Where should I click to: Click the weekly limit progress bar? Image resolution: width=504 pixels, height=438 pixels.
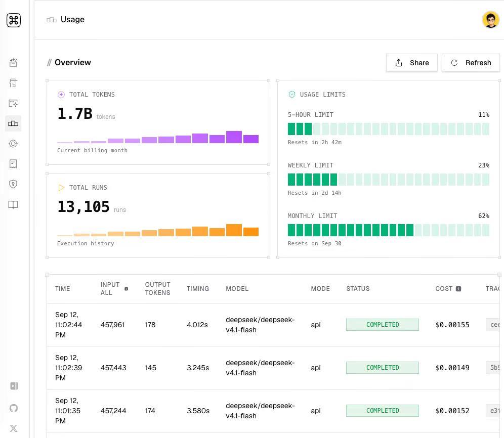coord(388,180)
